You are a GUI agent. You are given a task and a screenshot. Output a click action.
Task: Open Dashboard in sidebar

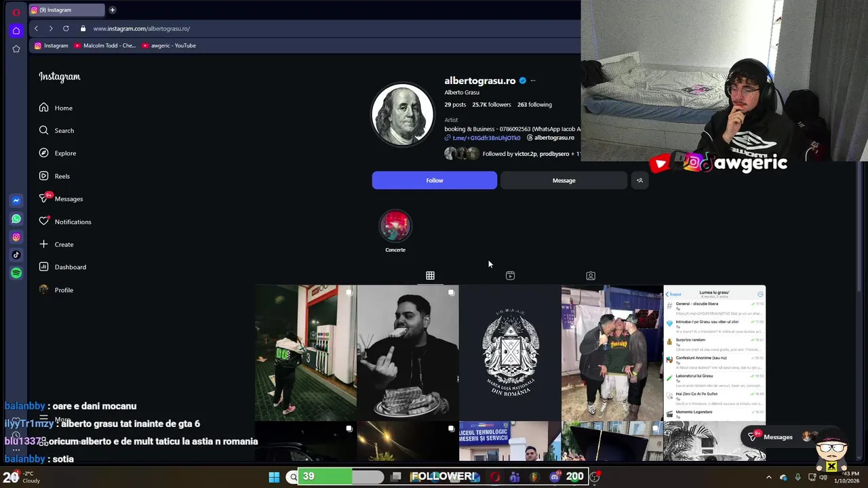[62, 267]
